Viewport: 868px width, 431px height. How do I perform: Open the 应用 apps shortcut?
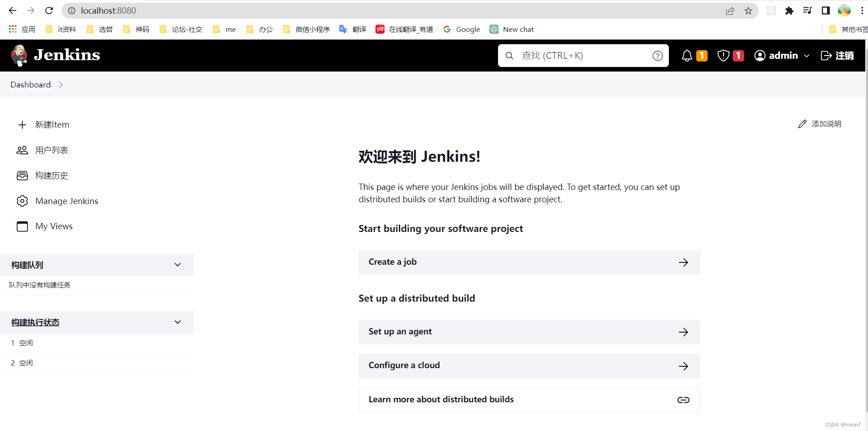(x=22, y=30)
